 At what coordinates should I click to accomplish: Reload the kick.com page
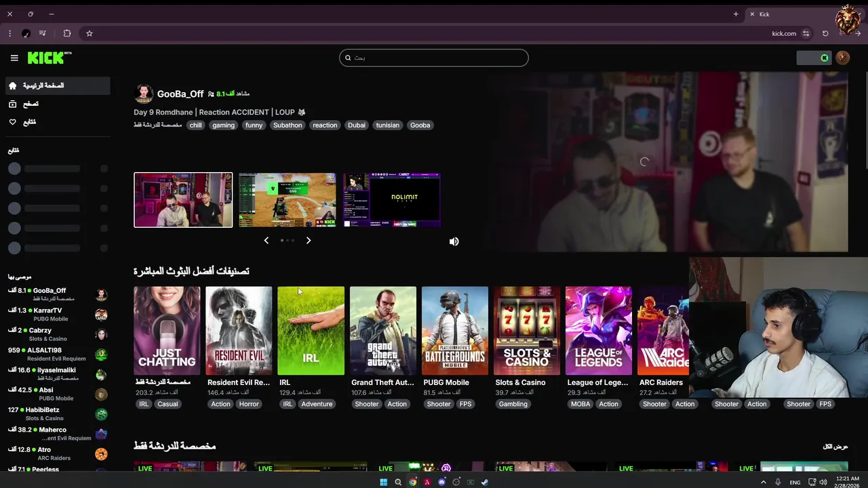tap(825, 33)
